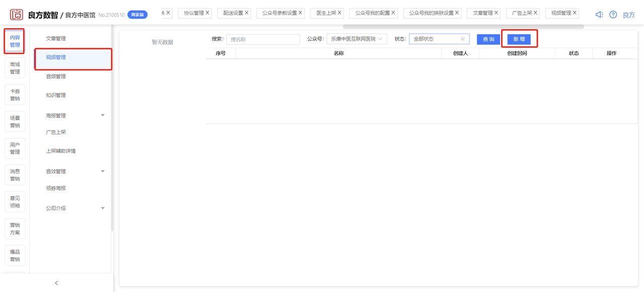Open 公司介绍 in the submenu
The height and width of the screenshot is (292, 644).
pyautogui.click(x=56, y=208)
